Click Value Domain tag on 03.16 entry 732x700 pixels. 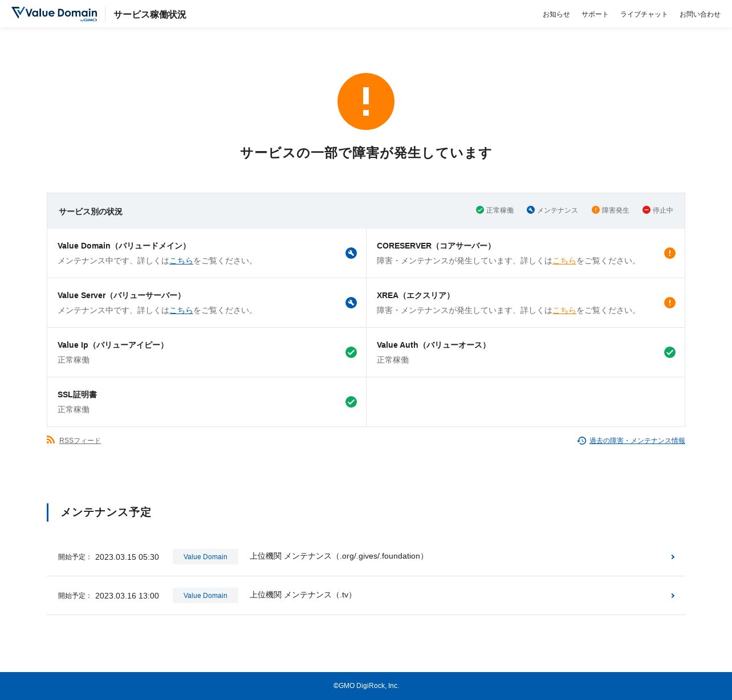[x=205, y=596]
